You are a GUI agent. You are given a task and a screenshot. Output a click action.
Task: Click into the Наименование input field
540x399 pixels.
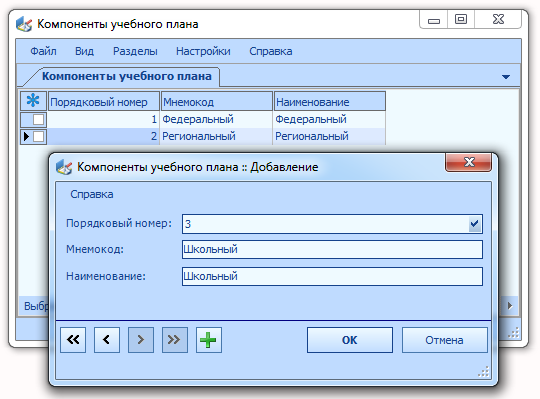coord(332,276)
